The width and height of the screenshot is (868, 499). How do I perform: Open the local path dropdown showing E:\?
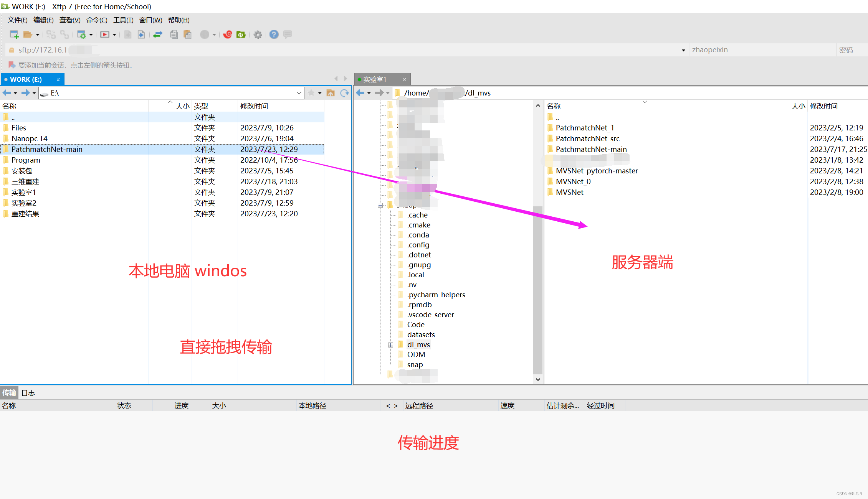299,92
